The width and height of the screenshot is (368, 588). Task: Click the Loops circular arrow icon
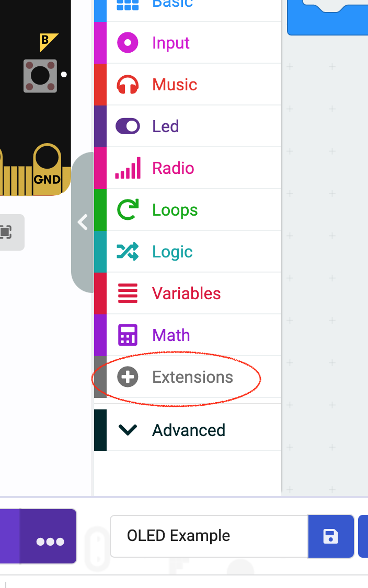[x=128, y=210]
